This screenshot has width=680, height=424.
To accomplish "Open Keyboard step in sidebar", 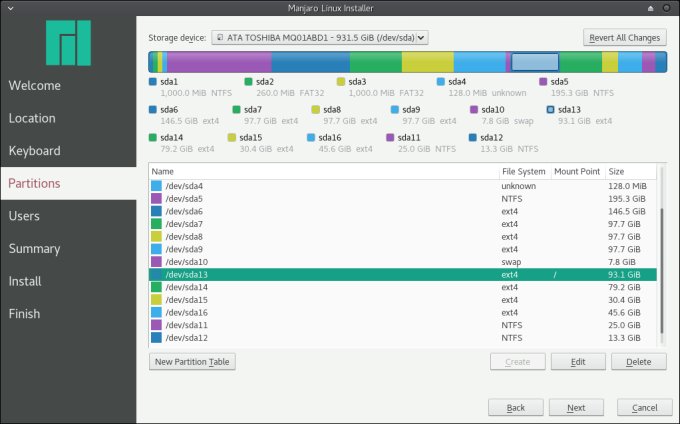I will [69, 150].
